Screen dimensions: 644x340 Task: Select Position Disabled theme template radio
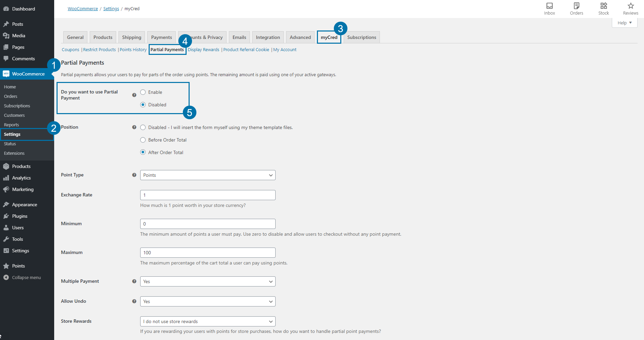point(143,127)
